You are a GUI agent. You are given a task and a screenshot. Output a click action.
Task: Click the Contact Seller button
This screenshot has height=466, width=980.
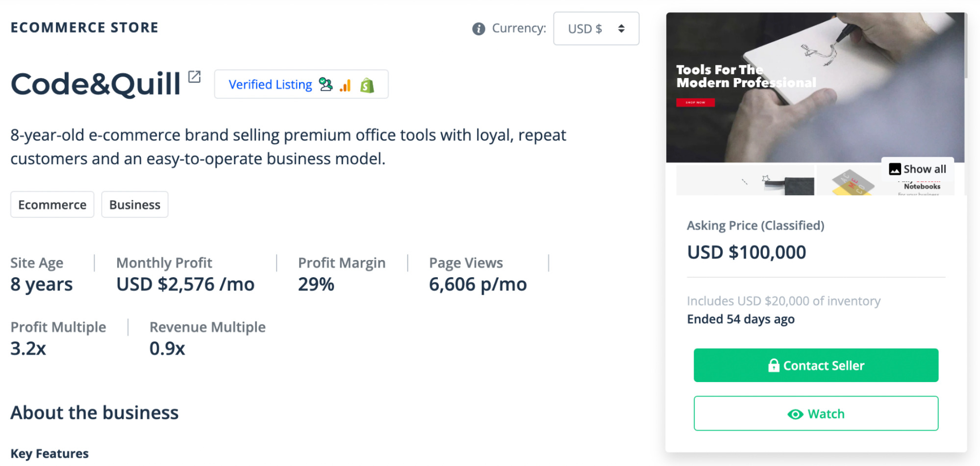(x=816, y=365)
